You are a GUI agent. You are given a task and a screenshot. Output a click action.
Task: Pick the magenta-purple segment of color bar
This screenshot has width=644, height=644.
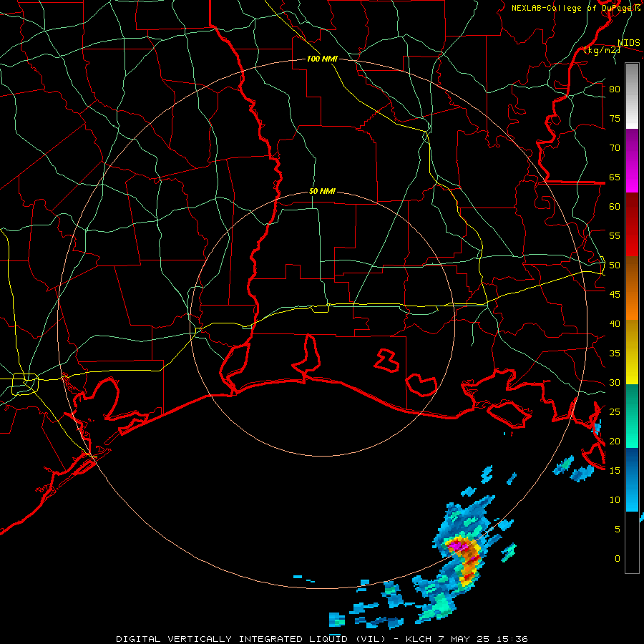632,161
